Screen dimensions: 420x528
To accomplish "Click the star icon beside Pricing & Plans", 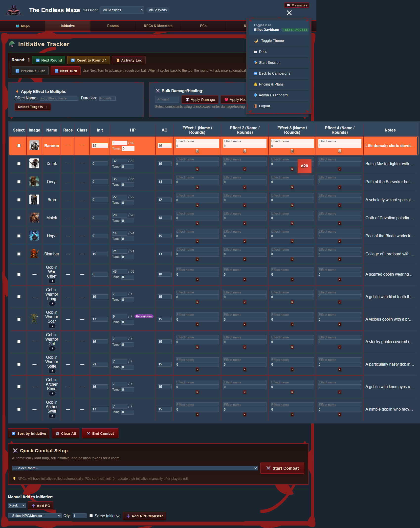I will 255,84.
